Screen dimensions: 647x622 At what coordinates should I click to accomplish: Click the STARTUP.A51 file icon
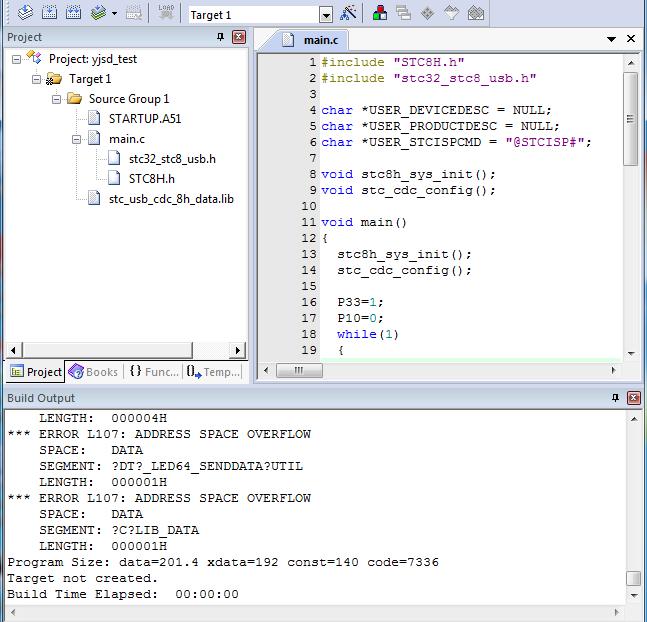point(94,118)
